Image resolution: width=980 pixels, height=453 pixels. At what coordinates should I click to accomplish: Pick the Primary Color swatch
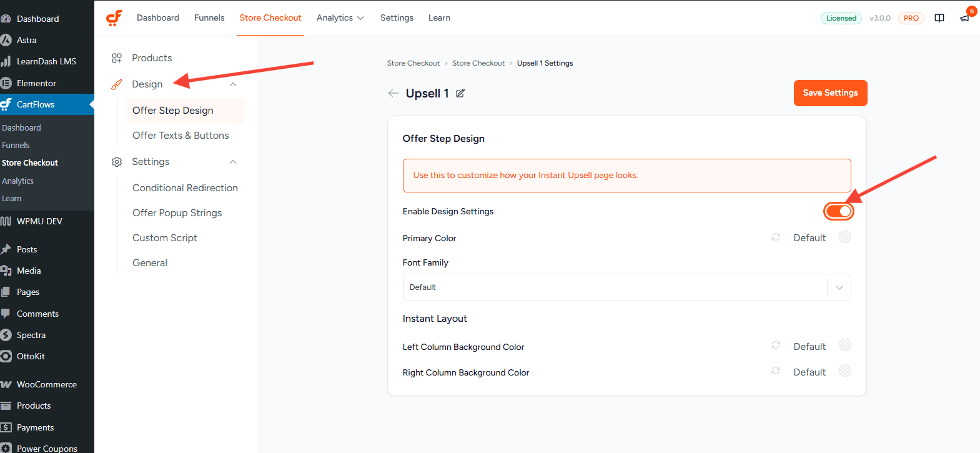(x=844, y=237)
